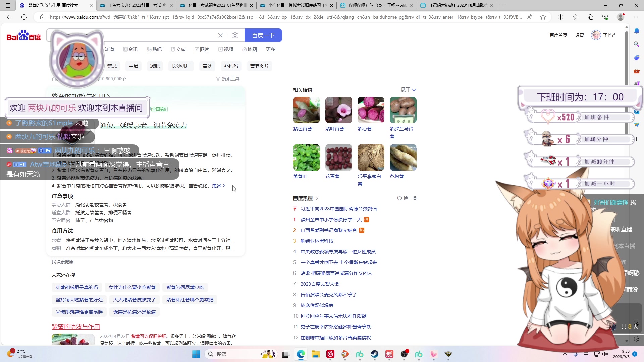Select the 文库 search category
This screenshot has height=362, width=644.
point(178,49)
